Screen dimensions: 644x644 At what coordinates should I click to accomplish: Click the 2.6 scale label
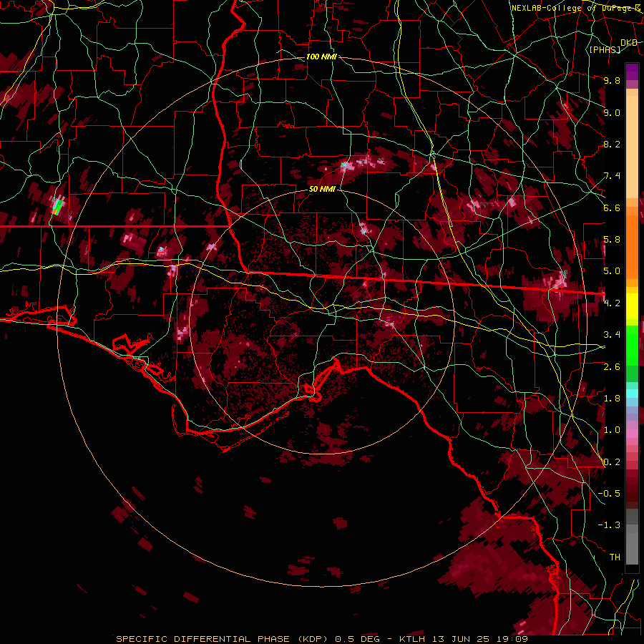(612, 367)
